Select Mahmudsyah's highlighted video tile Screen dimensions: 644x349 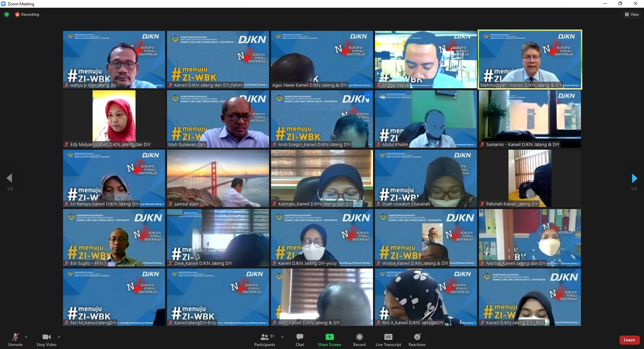click(530, 59)
